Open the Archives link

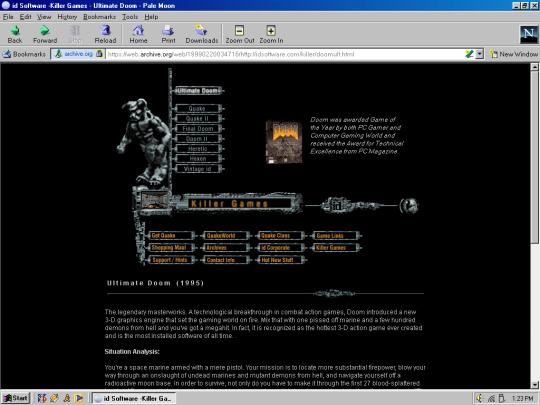click(226, 248)
